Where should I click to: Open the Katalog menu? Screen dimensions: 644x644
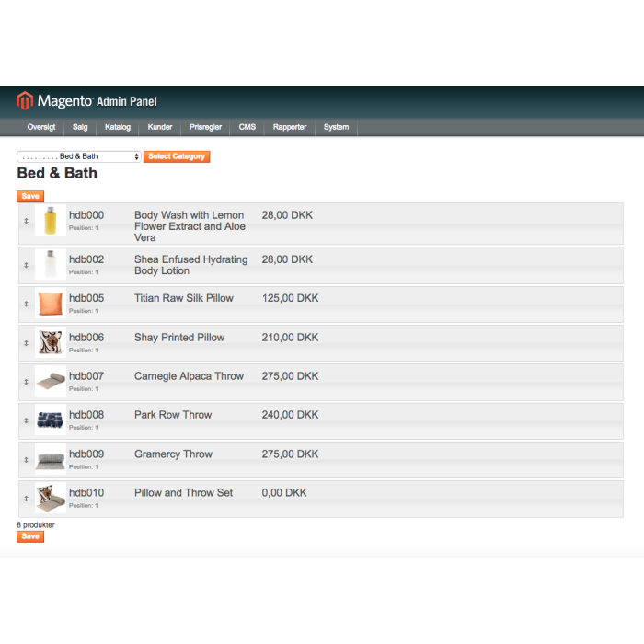coord(118,127)
